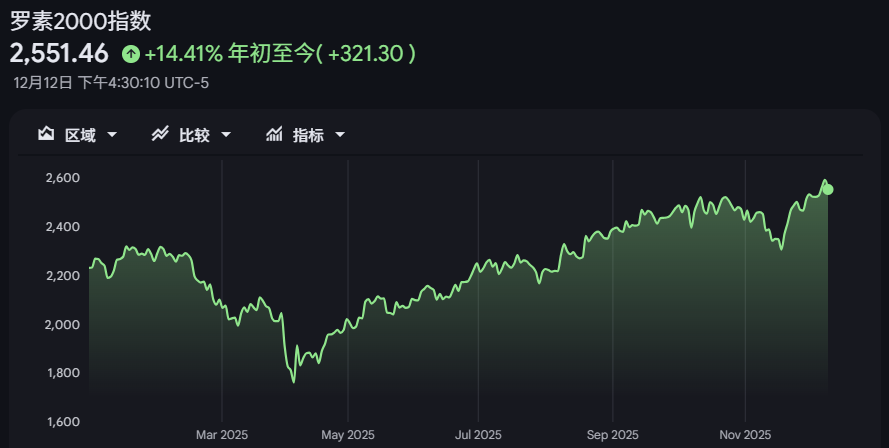Image resolution: width=889 pixels, height=448 pixels.
Task: Open the 区域 chart type menu
Action: coord(78,135)
